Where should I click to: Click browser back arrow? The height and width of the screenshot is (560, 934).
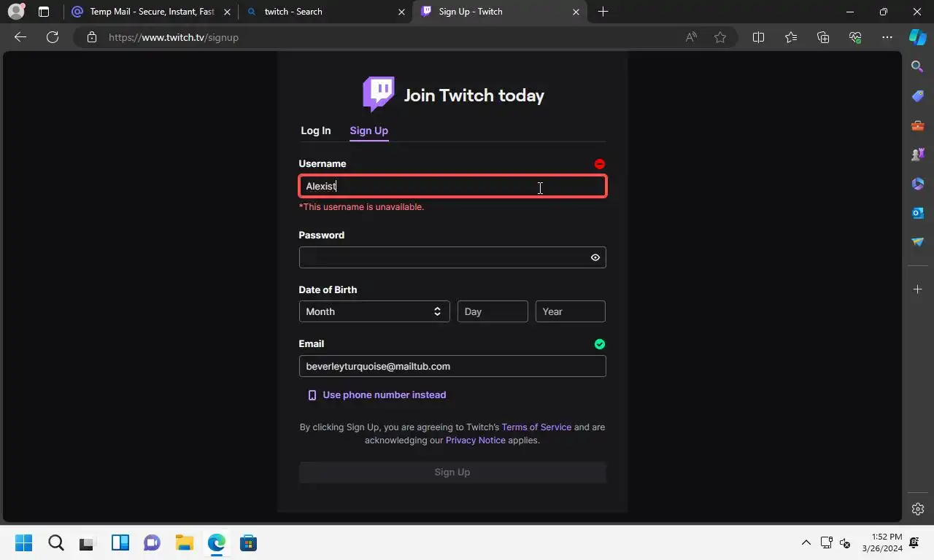[20, 37]
